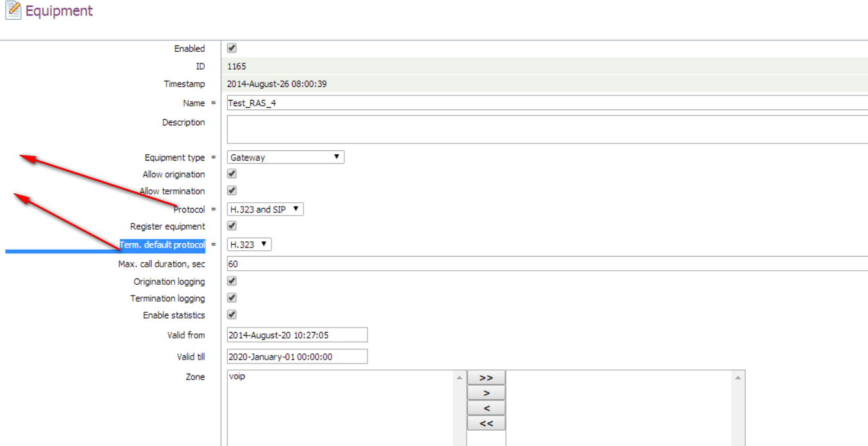Click the Valid till date field

pyautogui.click(x=298, y=356)
